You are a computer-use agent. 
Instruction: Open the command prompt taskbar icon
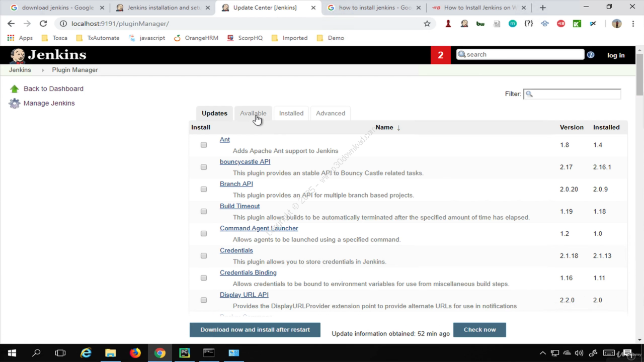click(209, 353)
